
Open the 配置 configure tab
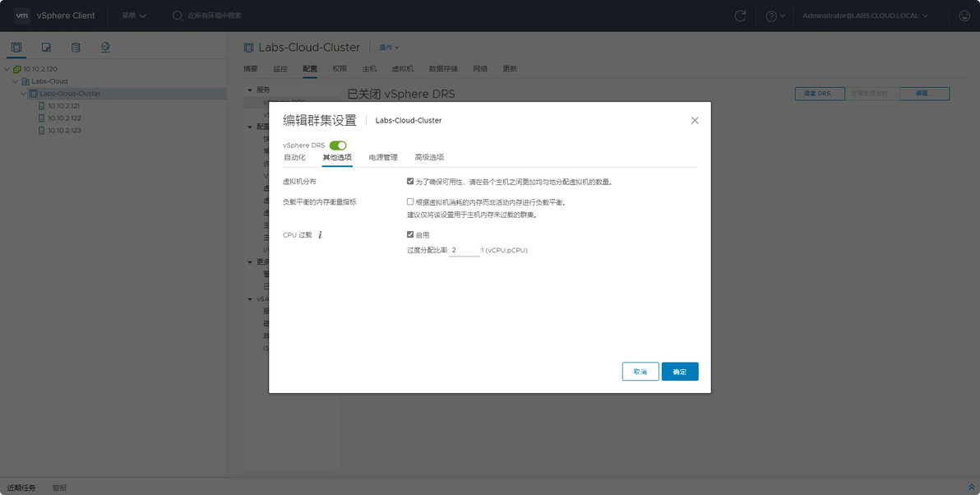(310, 69)
